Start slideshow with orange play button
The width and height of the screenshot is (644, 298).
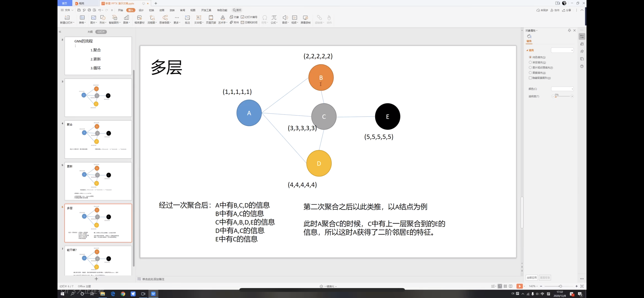(x=519, y=286)
